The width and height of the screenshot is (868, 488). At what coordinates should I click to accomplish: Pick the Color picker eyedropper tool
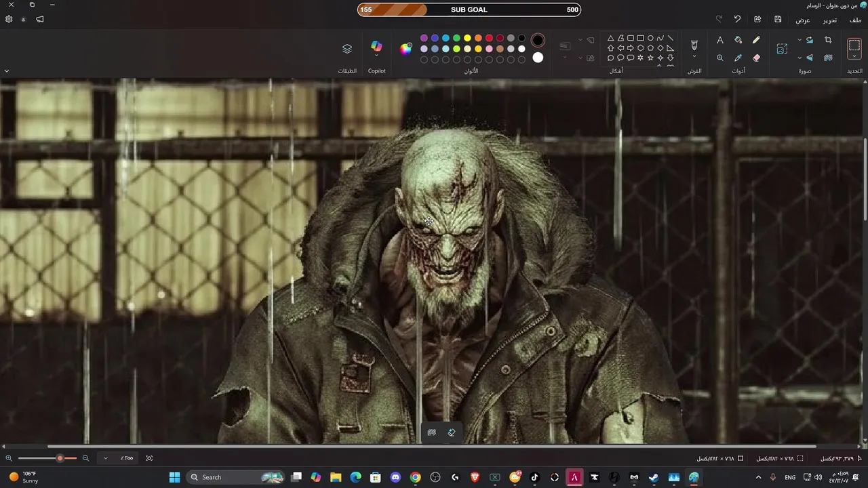coord(738,58)
